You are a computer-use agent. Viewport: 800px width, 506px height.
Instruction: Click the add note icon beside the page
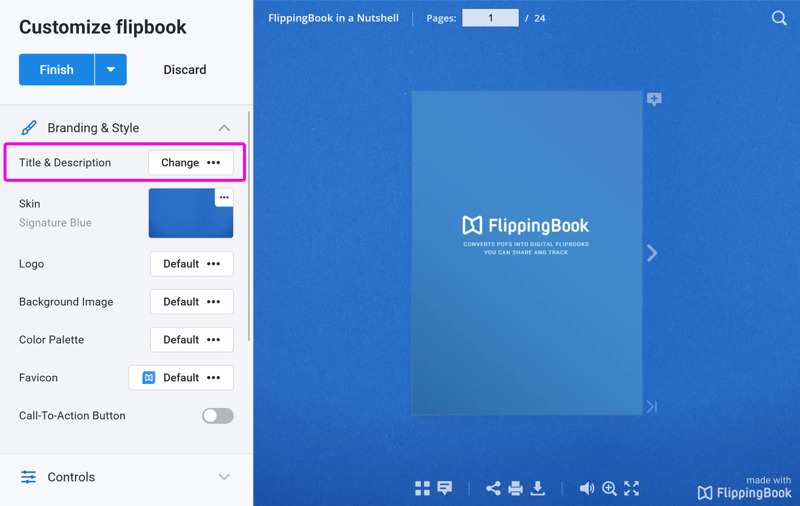654,99
